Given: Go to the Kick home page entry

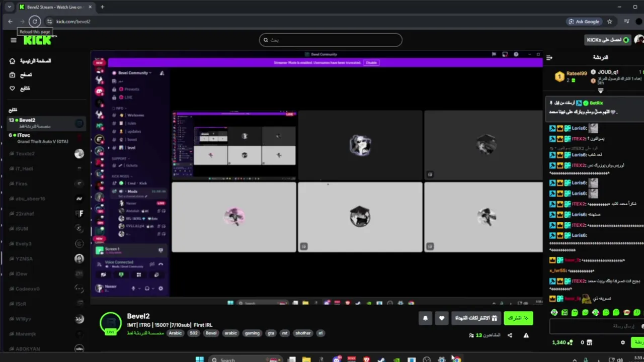Looking at the screenshot, I should click(30, 61).
